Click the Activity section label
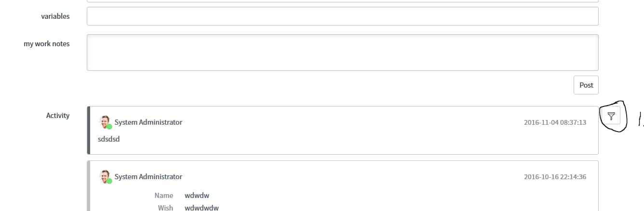Image resolution: width=644 pixels, height=211 pixels. click(x=58, y=116)
